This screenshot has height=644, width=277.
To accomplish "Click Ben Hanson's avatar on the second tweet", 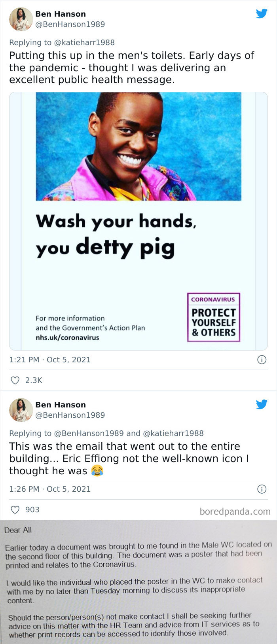I will (21, 410).
